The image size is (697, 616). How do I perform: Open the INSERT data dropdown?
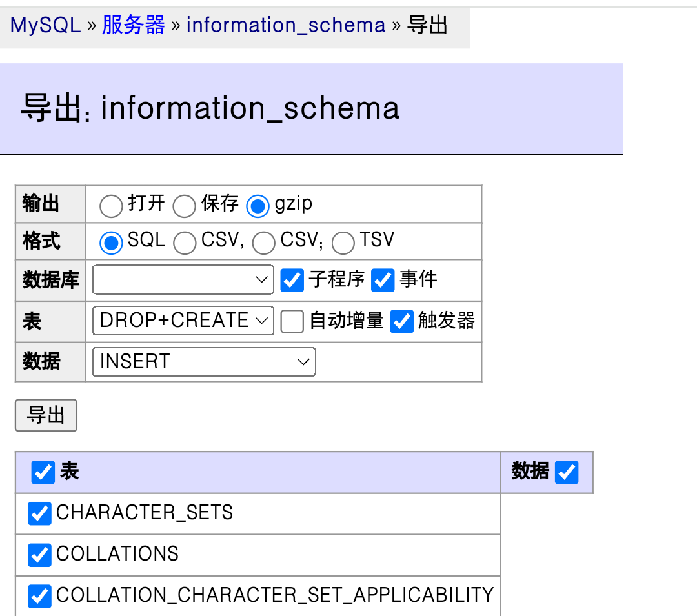[x=204, y=362]
